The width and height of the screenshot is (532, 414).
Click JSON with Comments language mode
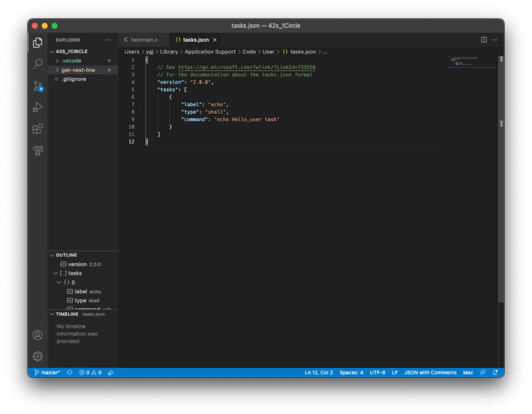tap(430, 372)
